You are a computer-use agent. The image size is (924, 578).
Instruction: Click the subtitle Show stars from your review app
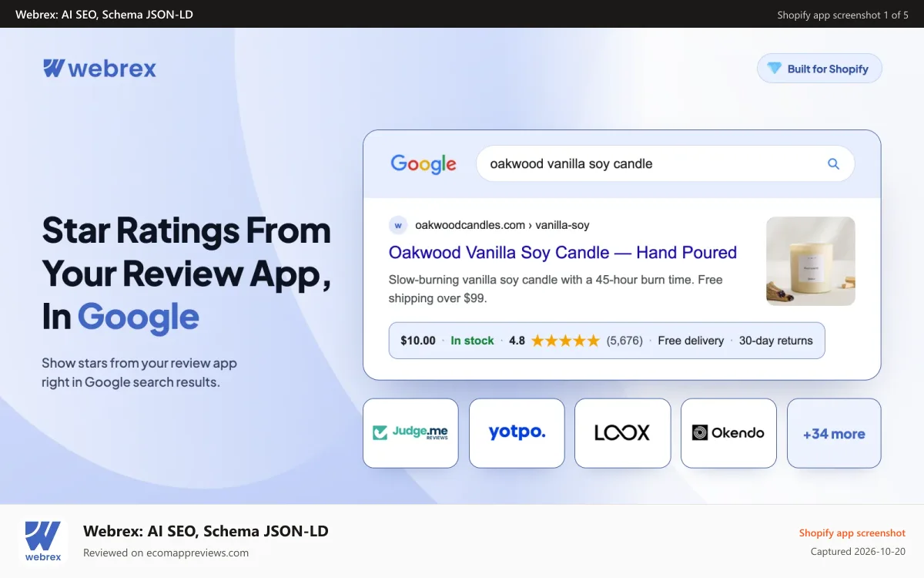click(x=139, y=372)
